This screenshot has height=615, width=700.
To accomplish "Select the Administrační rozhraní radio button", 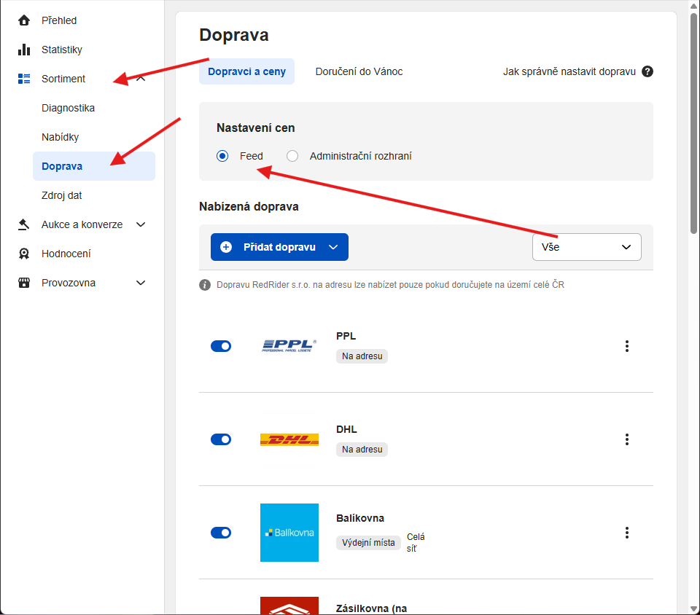I will (x=292, y=156).
